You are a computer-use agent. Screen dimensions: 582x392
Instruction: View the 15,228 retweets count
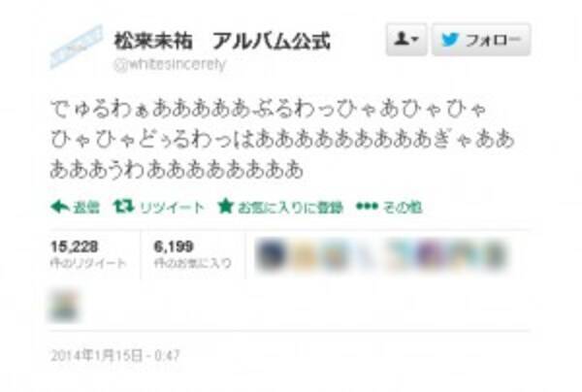(88, 254)
